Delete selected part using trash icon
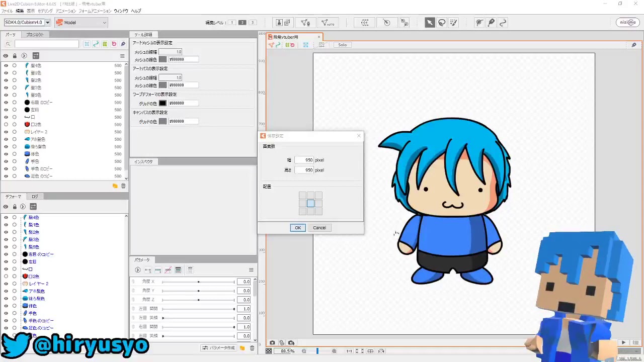The height and width of the screenshot is (362, 644). coord(123,186)
